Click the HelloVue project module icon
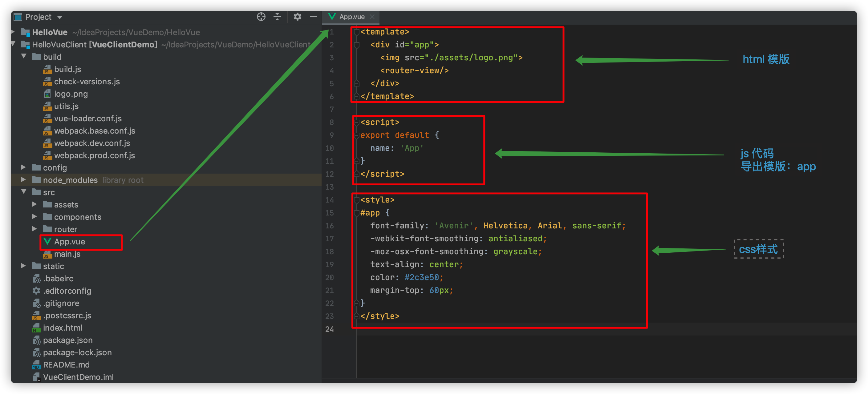The image size is (868, 394). [26, 32]
